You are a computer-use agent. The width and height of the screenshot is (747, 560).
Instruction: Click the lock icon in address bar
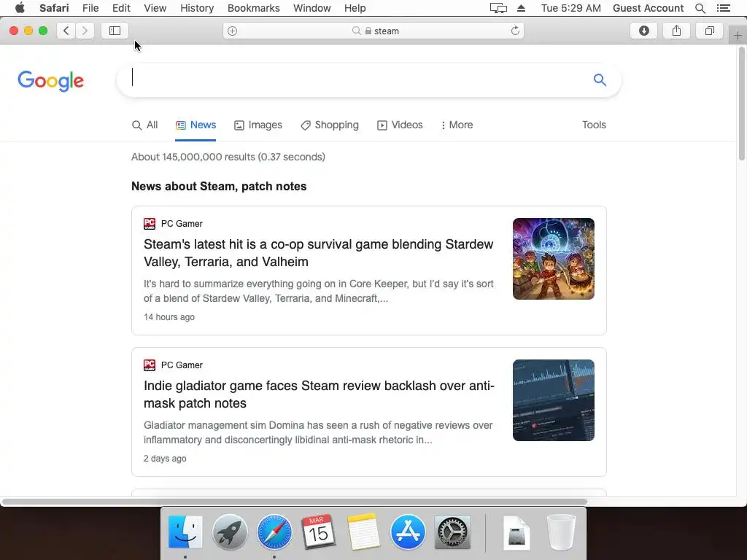[368, 31]
